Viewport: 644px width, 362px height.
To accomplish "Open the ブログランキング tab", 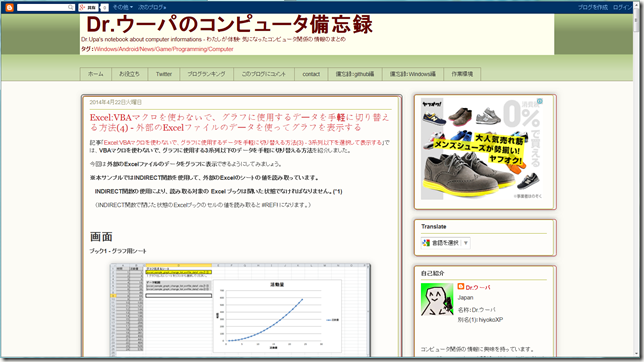I will (206, 74).
